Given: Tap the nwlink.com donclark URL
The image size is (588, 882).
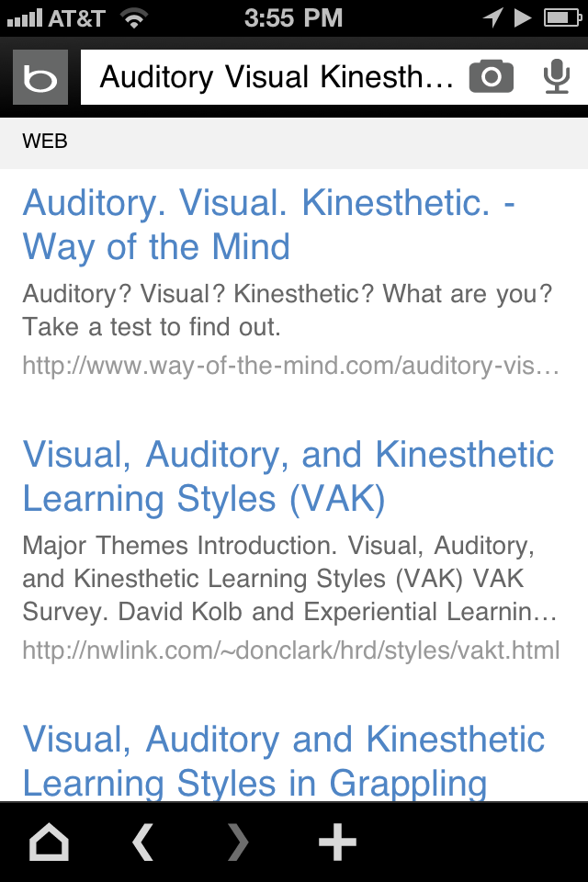Looking at the screenshot, I should tap(290, 650).
